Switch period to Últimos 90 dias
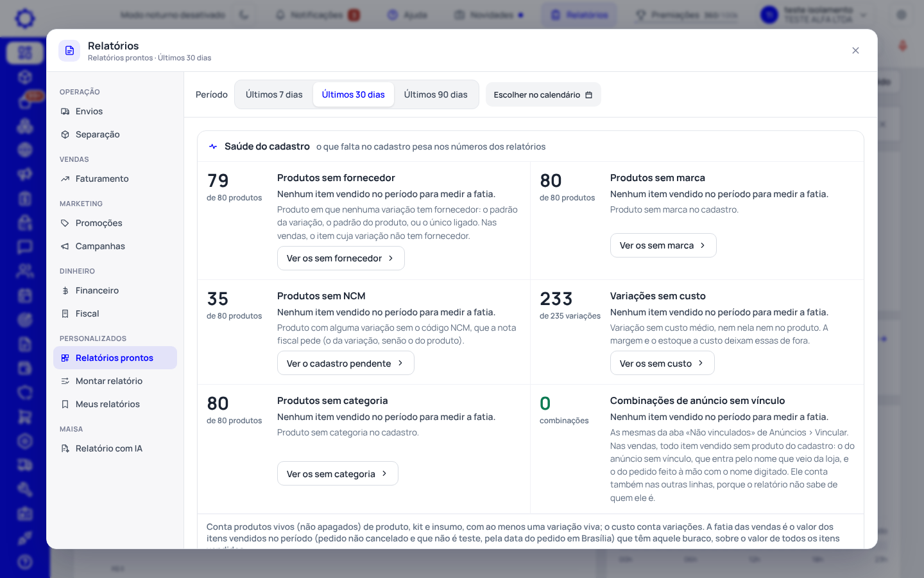 436,94
